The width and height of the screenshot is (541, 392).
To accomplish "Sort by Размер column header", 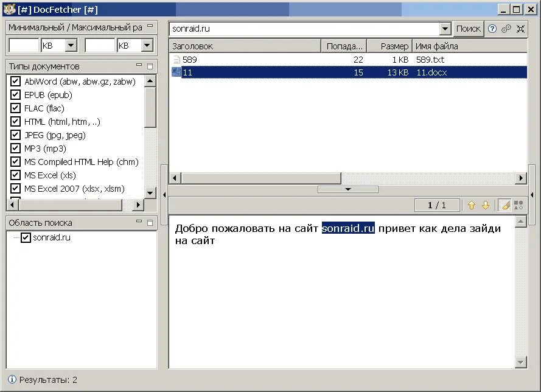I will point(390,46).
